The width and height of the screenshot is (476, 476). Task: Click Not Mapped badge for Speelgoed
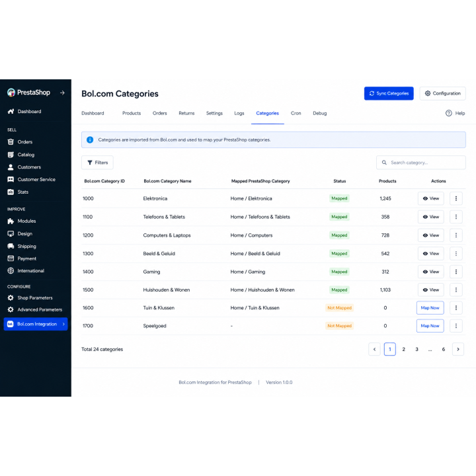click(x=339, y=326)
